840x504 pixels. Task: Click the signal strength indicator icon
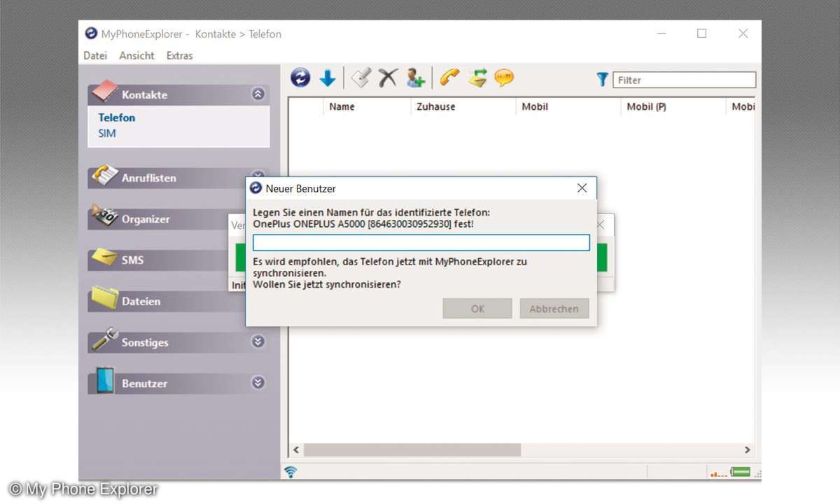pyautogui.click(x=719, y=473)
